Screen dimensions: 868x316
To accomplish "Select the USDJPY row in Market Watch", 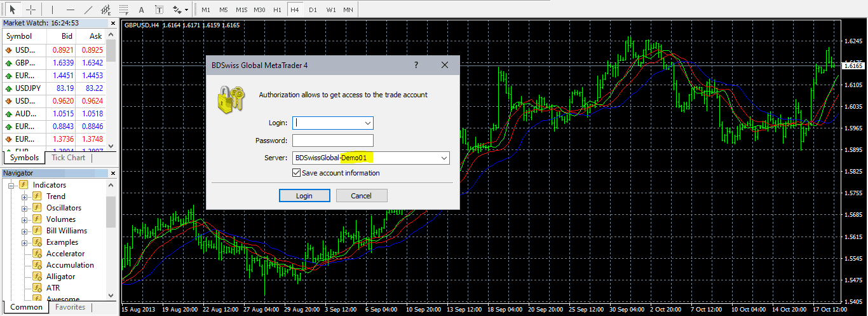I will click(54, 88).
